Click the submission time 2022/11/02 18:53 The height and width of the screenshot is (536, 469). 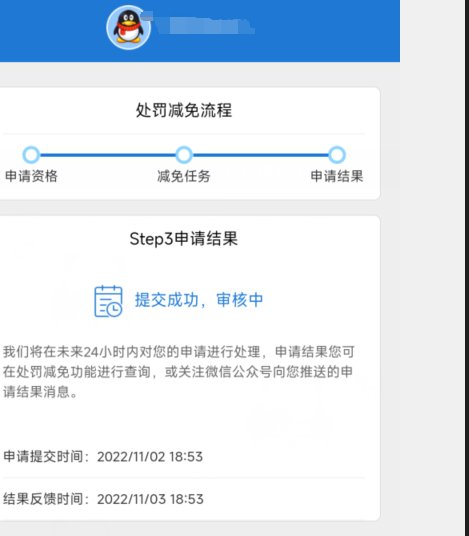click(x=150, y=457)
